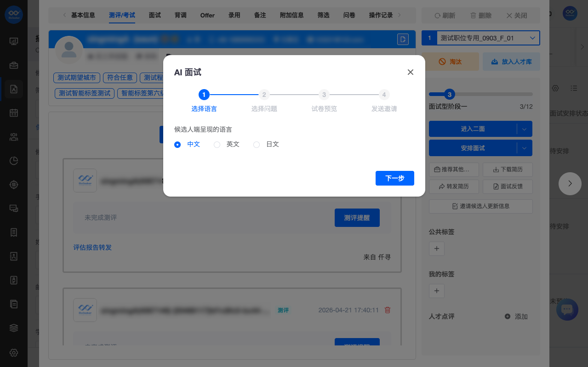Open the people group icon in sidebar
Viewport: 588px width, 367px height.
coord(14,137)
